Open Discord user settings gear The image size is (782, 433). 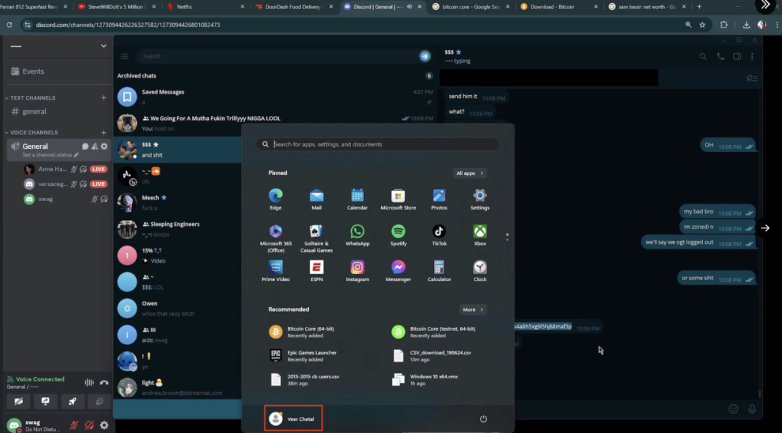pyautogui.click(x=104, y=425)
